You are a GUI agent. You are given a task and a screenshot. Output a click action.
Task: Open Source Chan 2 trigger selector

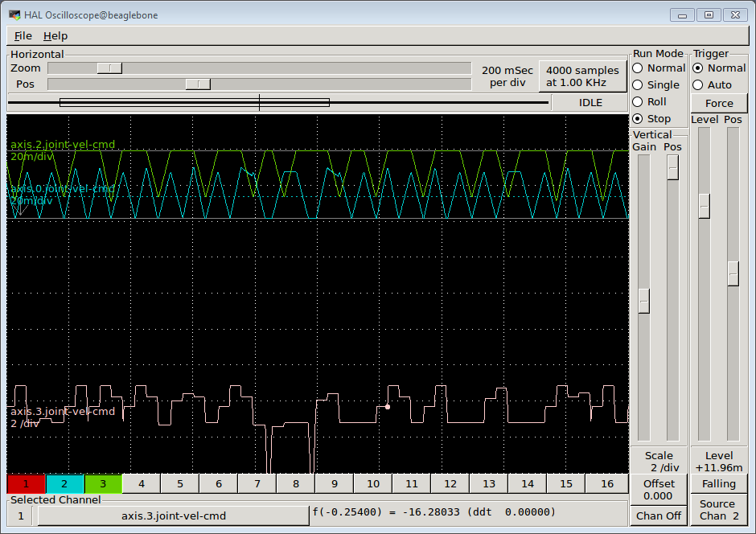coord(718,510)
